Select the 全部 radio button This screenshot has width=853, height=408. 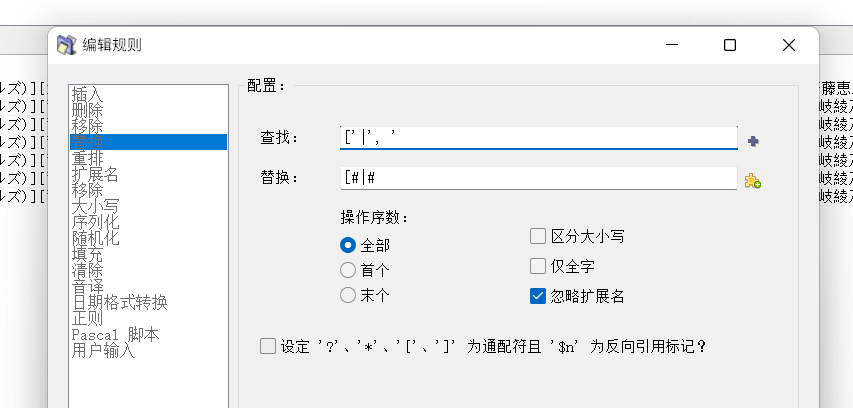348,244
